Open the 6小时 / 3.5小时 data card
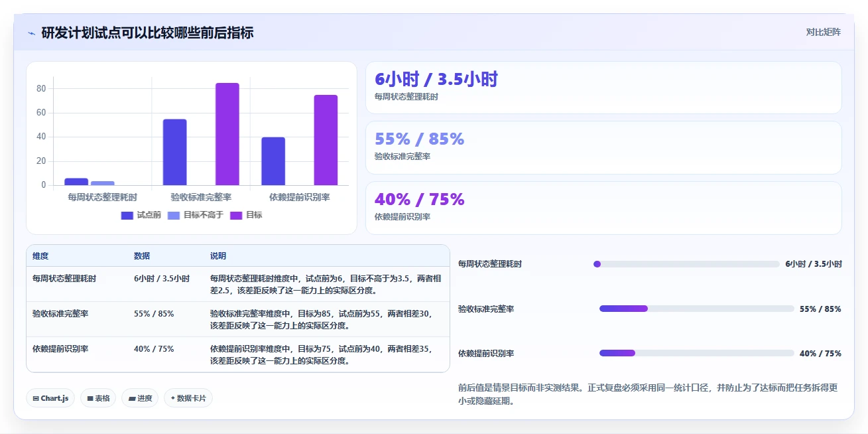The image size is (868, 434). tap(603, 88)
